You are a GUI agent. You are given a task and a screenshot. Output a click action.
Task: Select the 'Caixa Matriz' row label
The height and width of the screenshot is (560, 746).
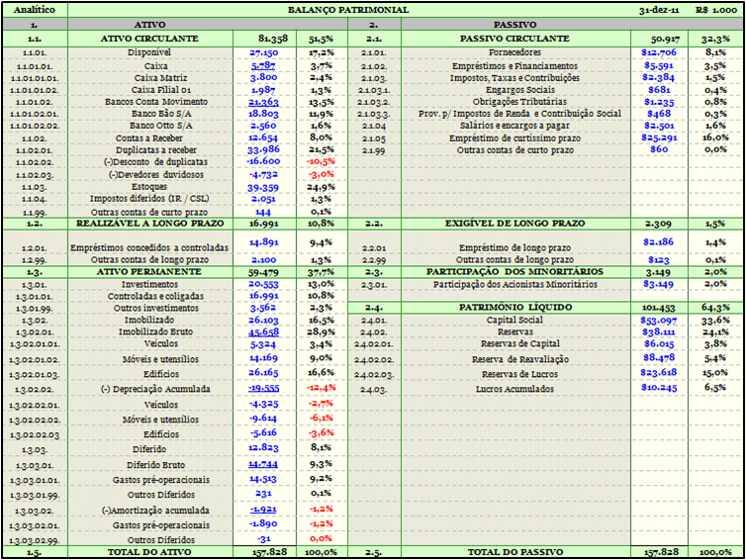(x=160, y=78)
